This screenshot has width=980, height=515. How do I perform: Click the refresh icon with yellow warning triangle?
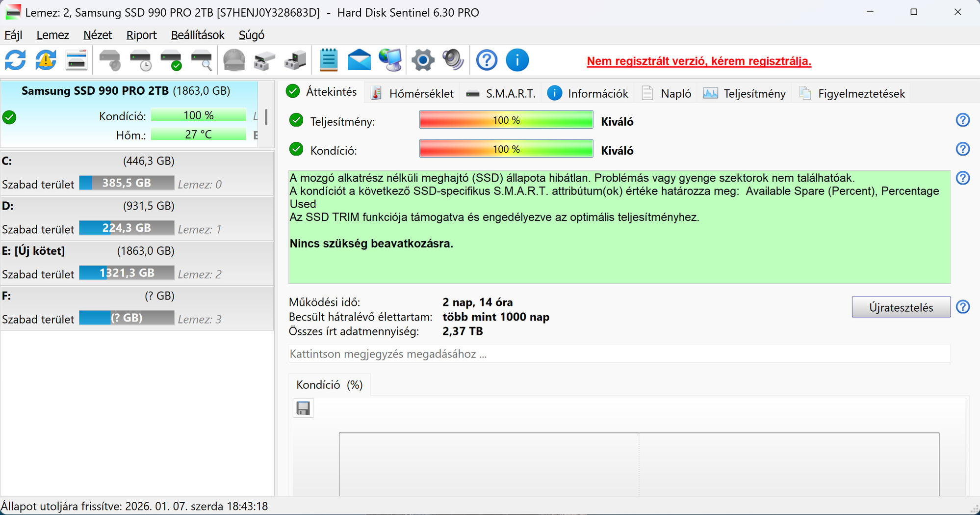[46, 60]
